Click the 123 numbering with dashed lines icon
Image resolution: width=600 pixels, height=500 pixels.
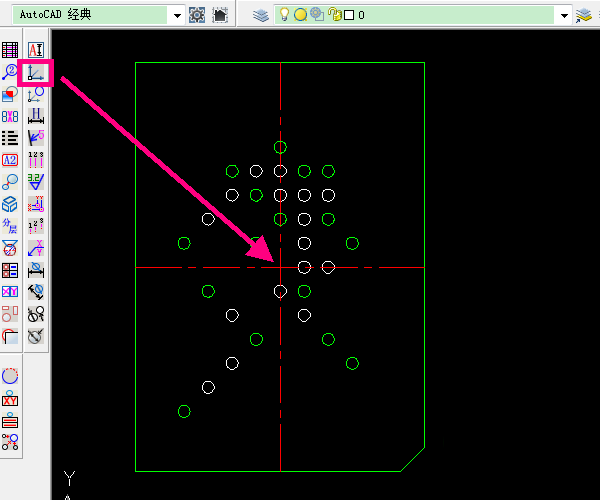36,160
